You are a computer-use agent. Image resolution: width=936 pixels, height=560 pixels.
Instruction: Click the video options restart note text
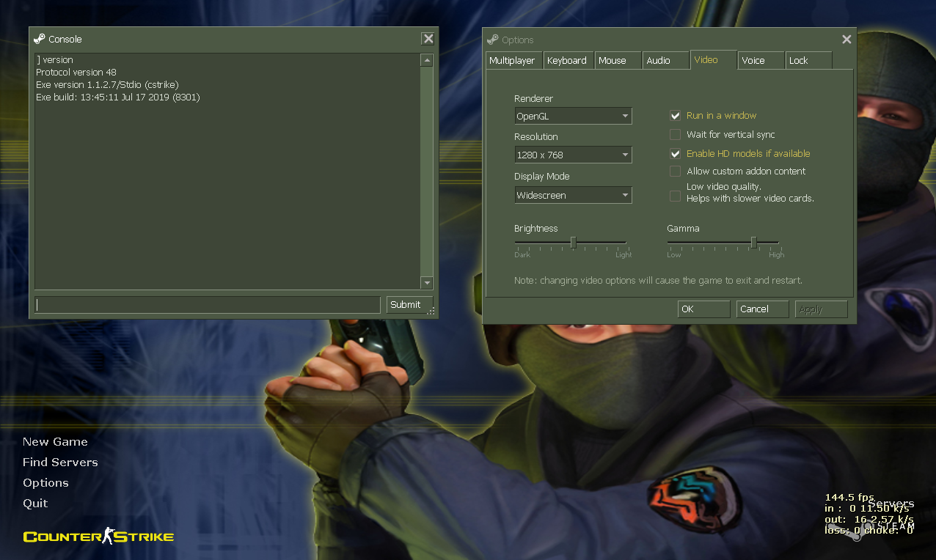658,281
